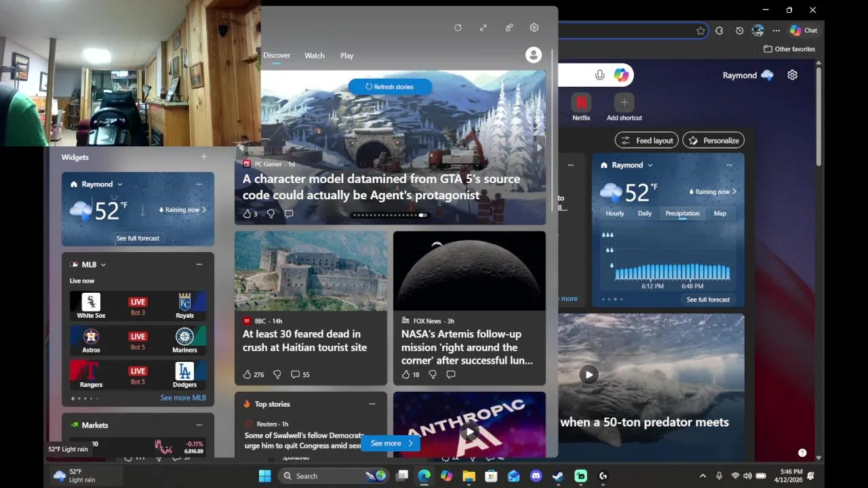Show hidden system tray icons chevron
This screenshot has width=868, height=488.
pyautogui.click(x=703, y=476)
